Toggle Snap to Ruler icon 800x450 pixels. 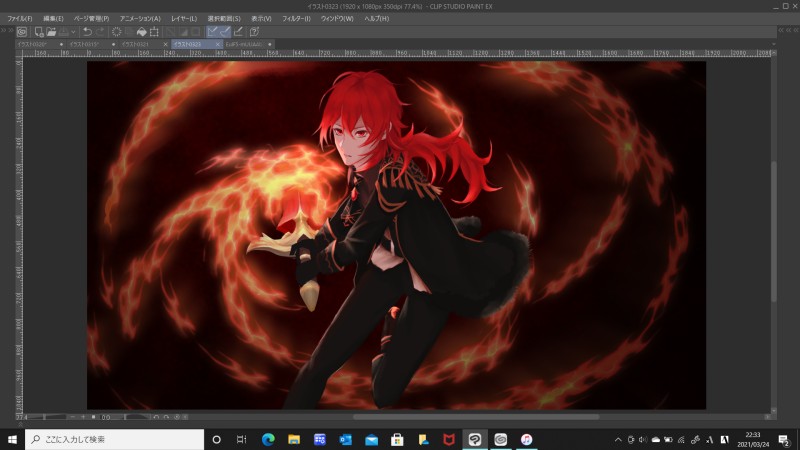coord(212,32)
